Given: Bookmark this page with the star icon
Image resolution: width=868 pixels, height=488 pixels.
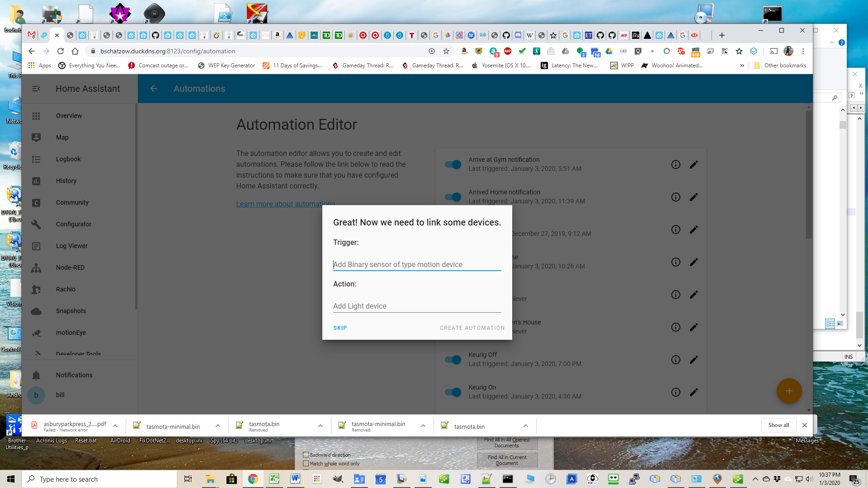Looking at the screenshot, I should tap(446, 51).
